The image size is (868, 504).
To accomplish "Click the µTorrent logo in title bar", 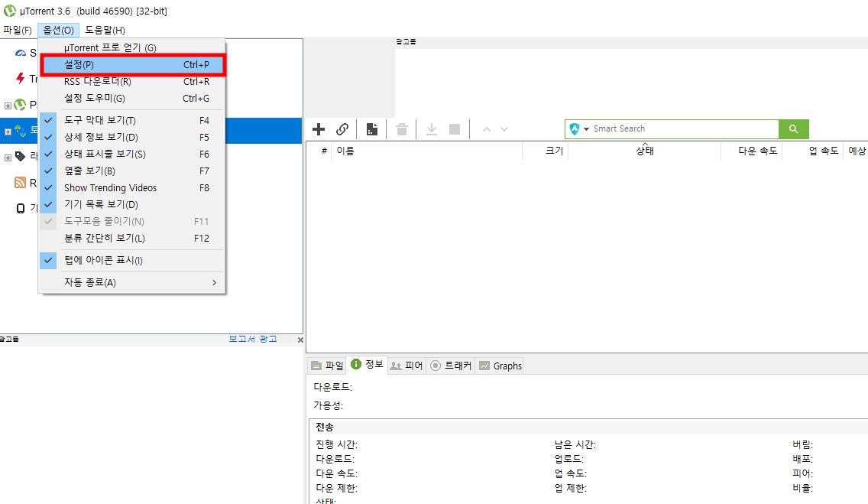I will click(x=9, y=11).
